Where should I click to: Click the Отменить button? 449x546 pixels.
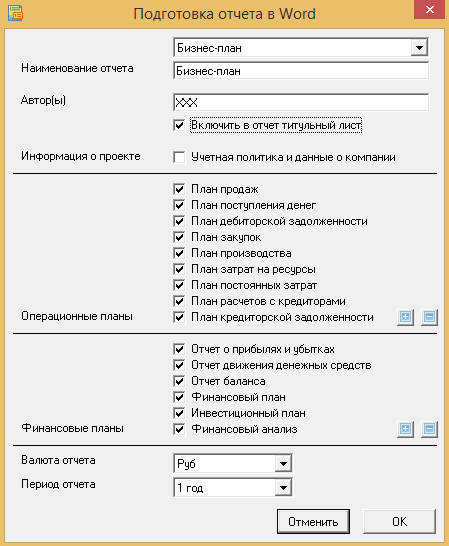313,521
